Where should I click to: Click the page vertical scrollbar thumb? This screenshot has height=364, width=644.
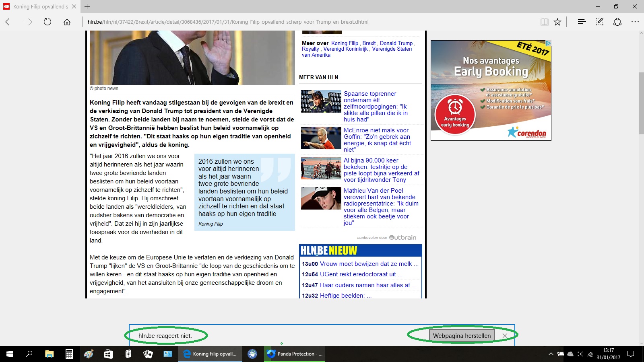[x=641, y=103]
